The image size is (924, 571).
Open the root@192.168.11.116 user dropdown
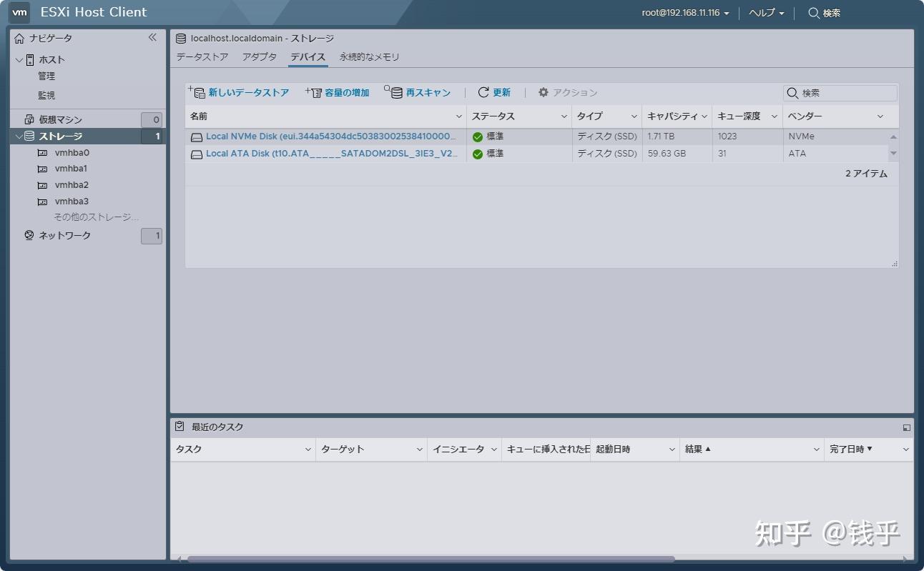point(686,13)
